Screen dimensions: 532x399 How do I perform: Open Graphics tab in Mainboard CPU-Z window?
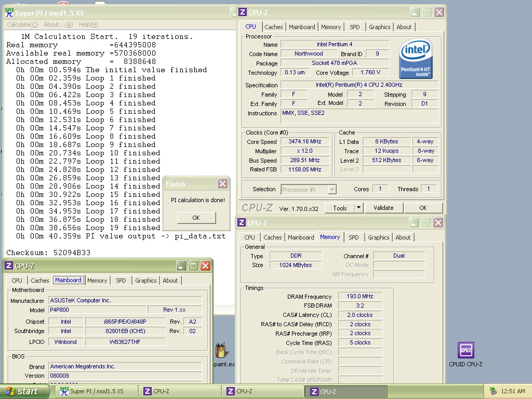click(x=145, y=281)
